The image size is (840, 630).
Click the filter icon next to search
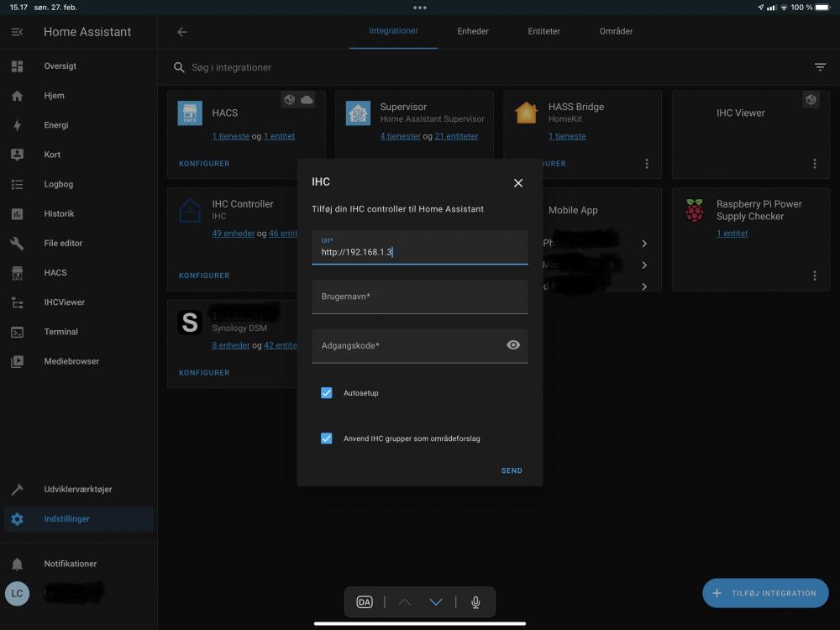pos(820,67)
